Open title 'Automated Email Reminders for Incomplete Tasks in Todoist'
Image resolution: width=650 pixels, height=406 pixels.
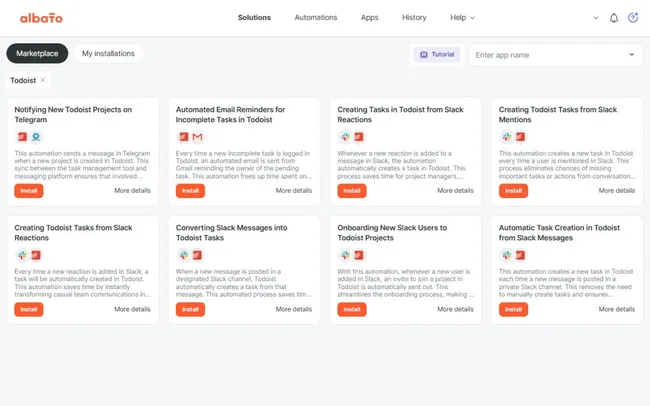230,114
